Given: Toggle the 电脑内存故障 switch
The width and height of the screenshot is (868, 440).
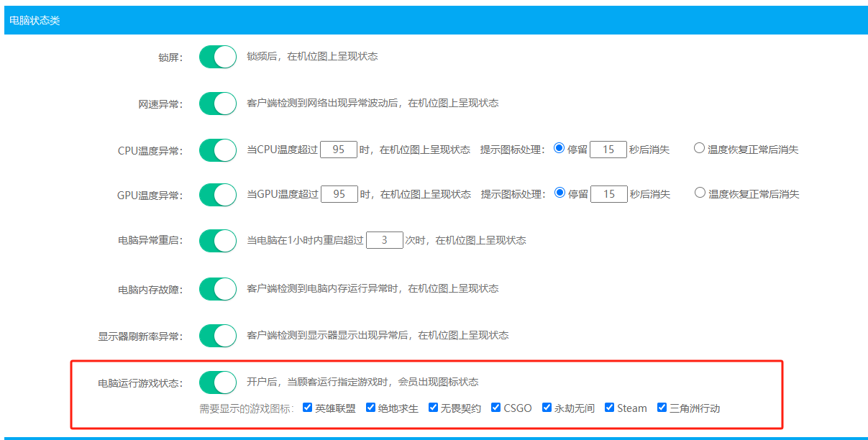Looking at the screenshot, I should click(218, 289).
